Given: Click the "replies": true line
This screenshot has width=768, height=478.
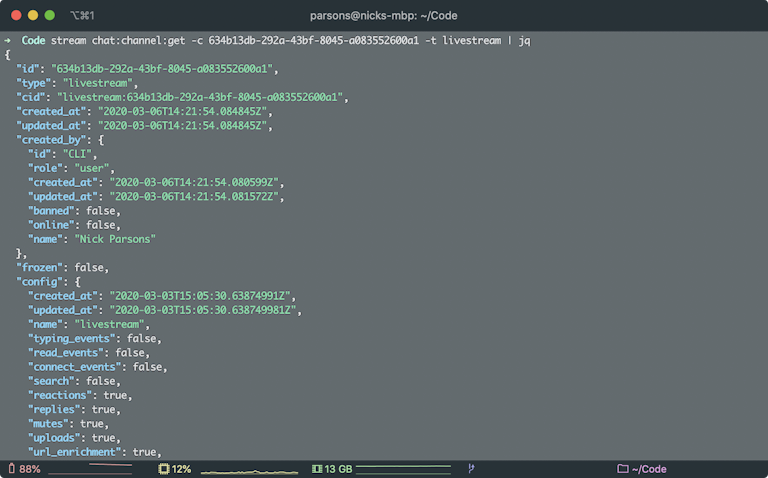Looking at the screenshot, I should pos(74,409).
